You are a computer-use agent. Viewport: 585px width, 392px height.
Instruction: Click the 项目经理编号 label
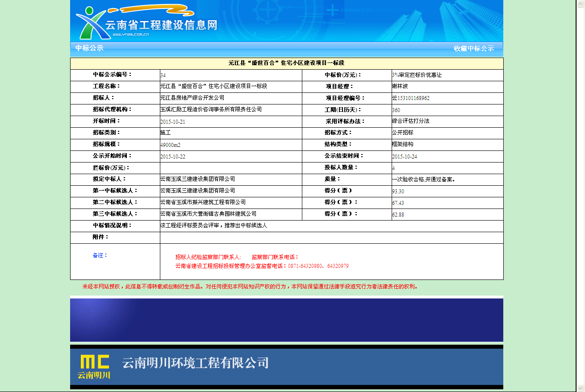(x=346, y=98)
